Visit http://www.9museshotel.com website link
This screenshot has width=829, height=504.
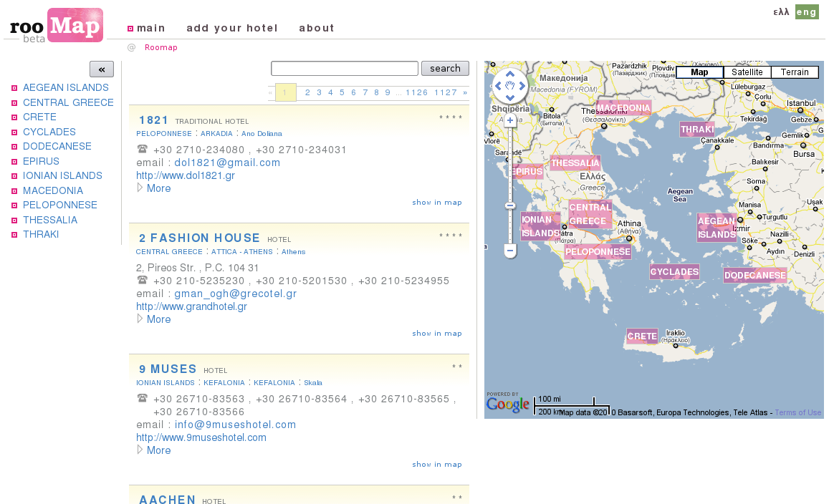coord(201,437)
